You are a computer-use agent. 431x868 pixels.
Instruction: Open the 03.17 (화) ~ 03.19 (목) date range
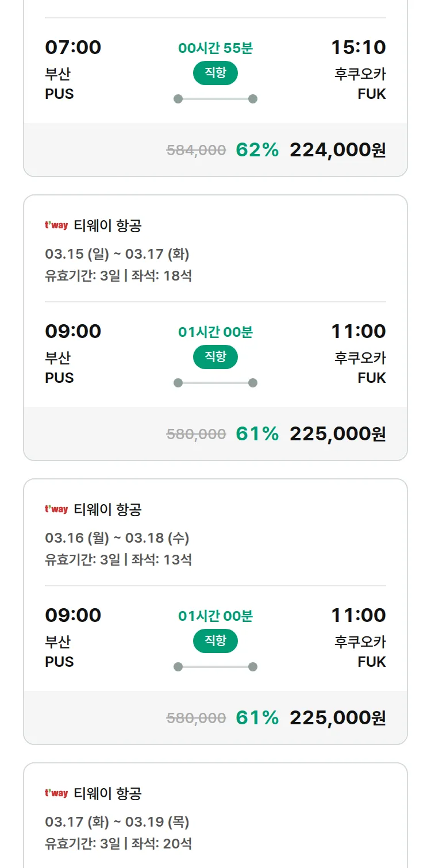117,822
